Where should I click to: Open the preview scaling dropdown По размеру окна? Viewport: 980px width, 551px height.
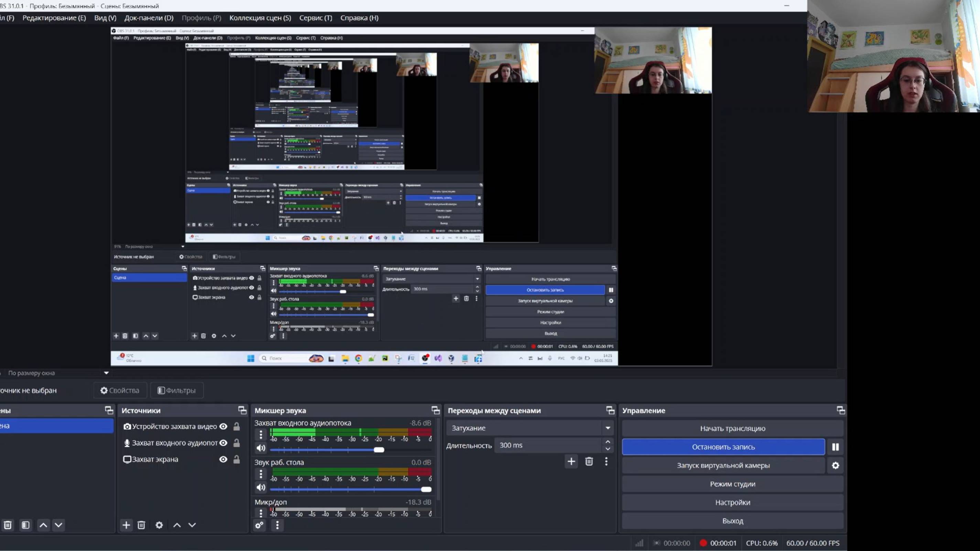106,373
